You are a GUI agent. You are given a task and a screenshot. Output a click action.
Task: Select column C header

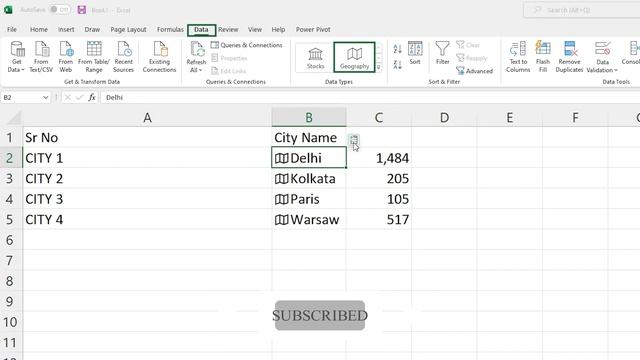(379, 118)
